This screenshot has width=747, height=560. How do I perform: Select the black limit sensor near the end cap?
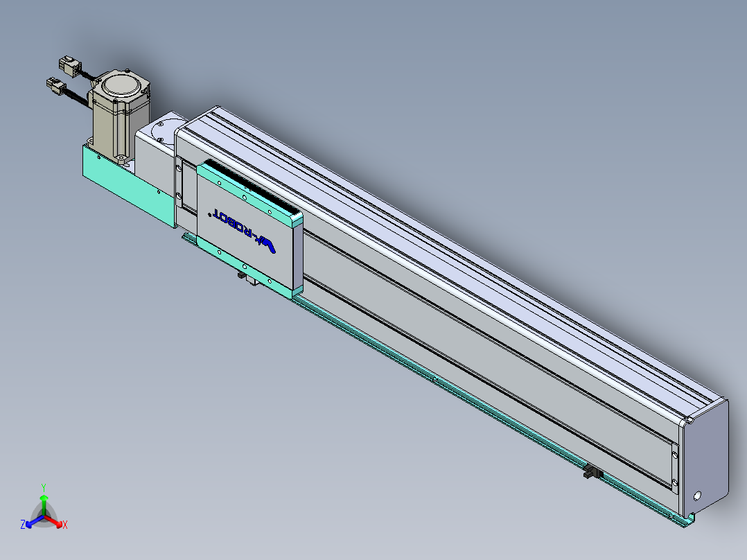[592, 473]
